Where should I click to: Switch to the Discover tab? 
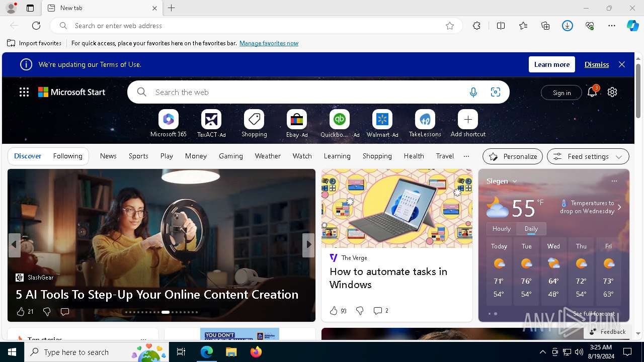pyautogui.click(x=28, y=156)
